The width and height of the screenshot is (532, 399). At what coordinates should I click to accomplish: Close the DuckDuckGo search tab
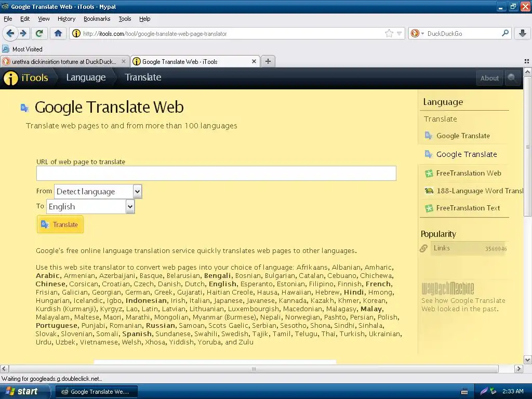(124, 61)
